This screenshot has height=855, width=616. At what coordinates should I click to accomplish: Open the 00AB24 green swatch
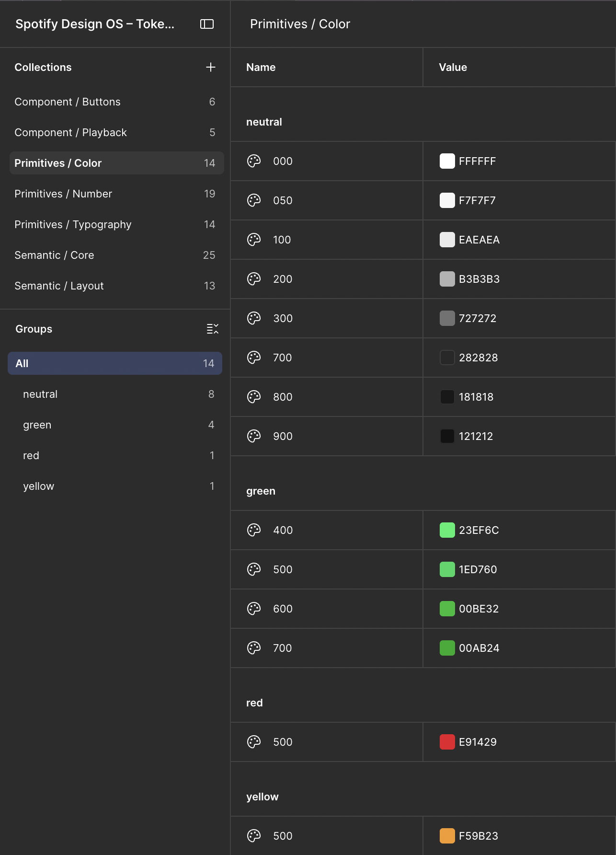click(x=447, y=648)
